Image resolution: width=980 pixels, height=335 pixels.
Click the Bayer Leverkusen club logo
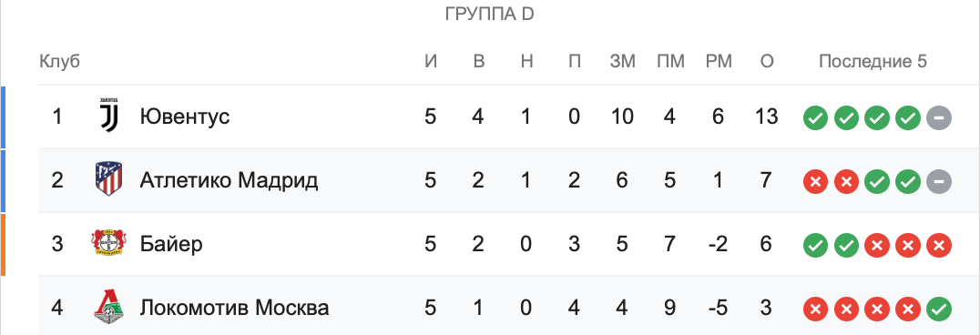pos(108,243)
